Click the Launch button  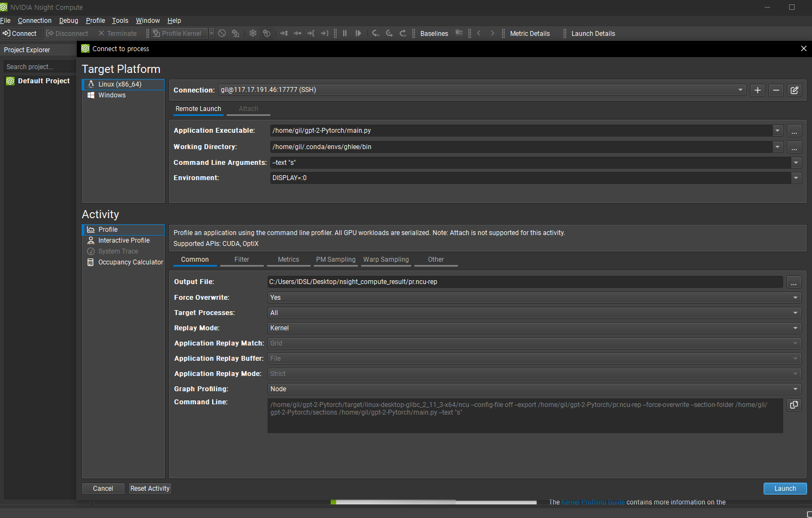coord(785,489)
